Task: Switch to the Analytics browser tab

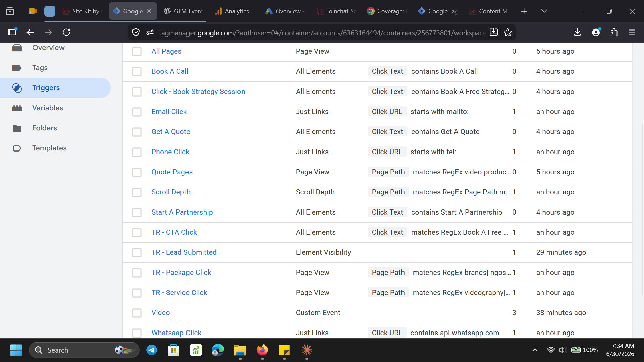Action: (x=235, y=11)
